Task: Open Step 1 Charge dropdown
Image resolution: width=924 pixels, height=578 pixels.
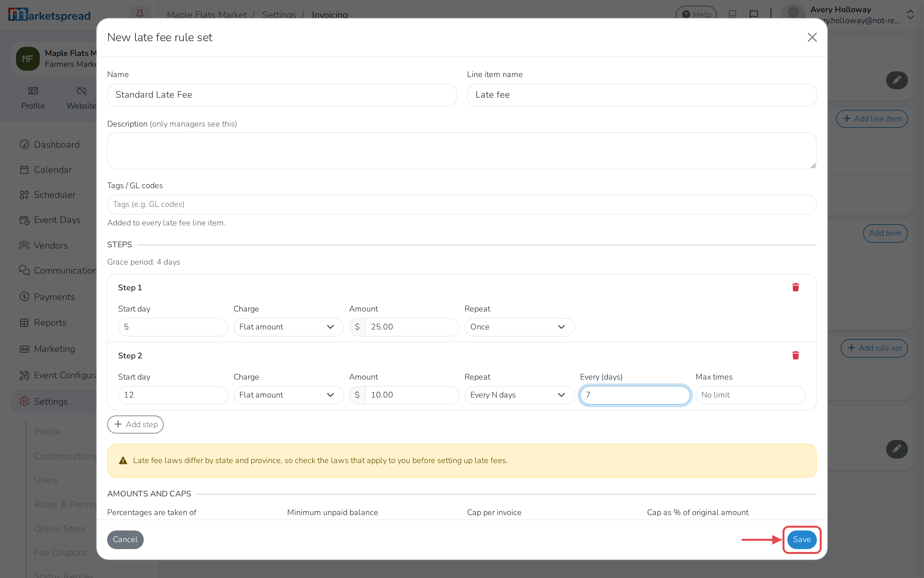Action: click(x=288, y=327)
